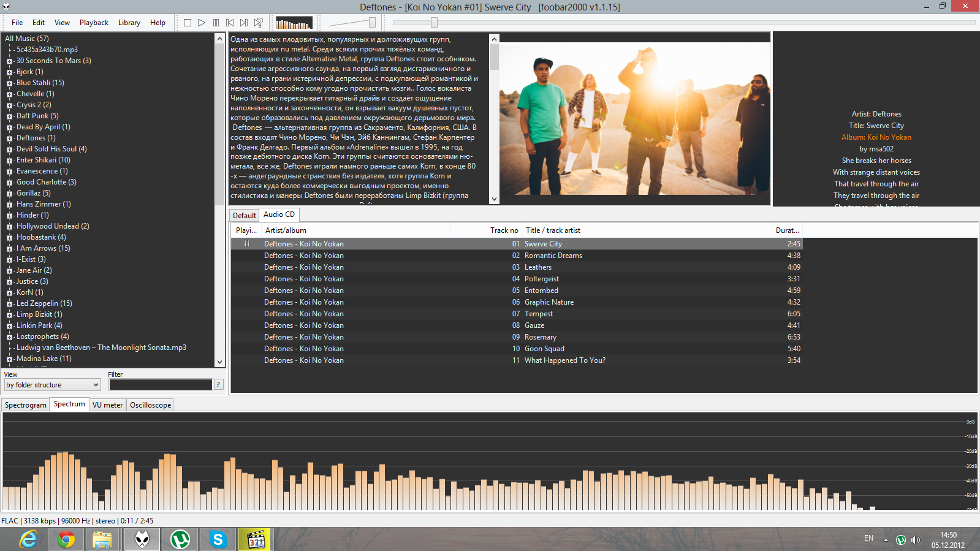Switch to the VU meter tab
Screen dimensions: 980x551
coord(107,405)
